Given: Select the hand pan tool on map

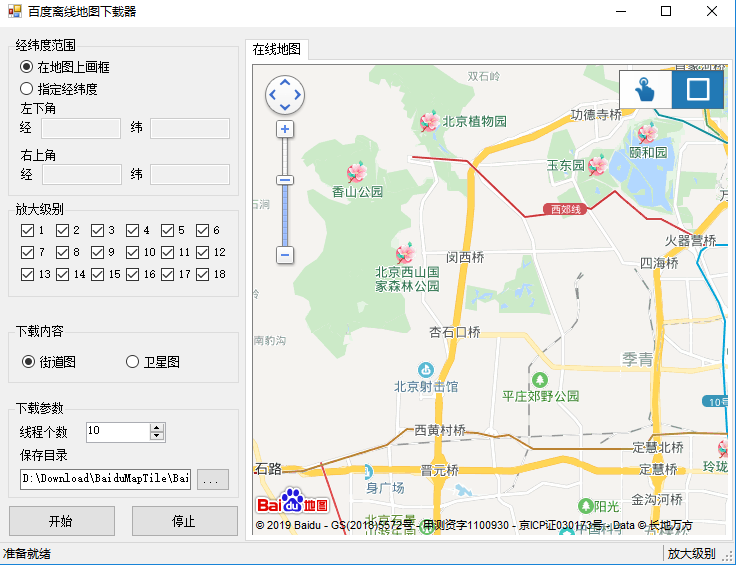Looking at the screenshot, I should pos(646,89).
